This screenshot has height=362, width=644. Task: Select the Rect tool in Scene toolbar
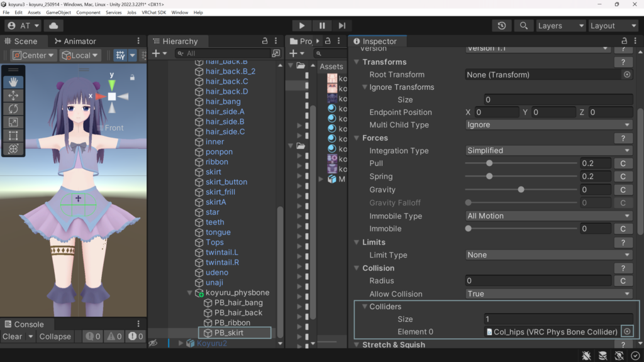tap(13, 135)
